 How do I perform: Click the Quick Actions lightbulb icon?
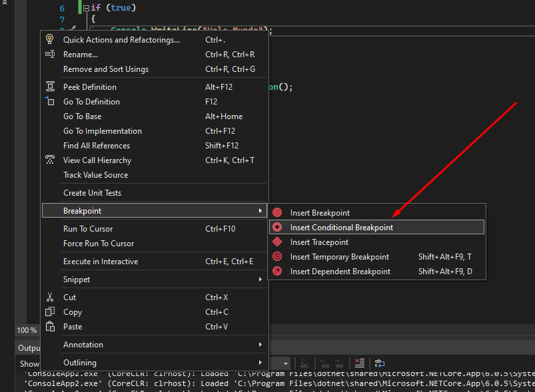tap(50, 40)
